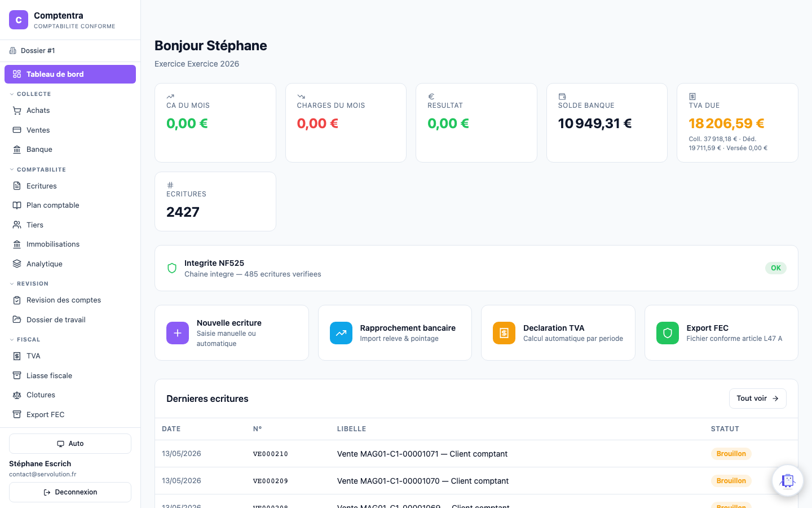Go to Achats page
Viewport: 812px width, 508px height.
[x=70, y=111]
